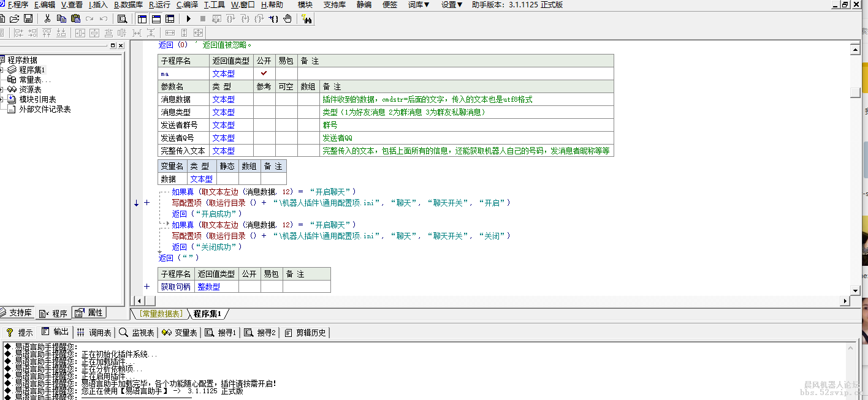Click the hand tool icon in toolbar
This screenshot has width=868, height=400.
(x=287, y=19)
